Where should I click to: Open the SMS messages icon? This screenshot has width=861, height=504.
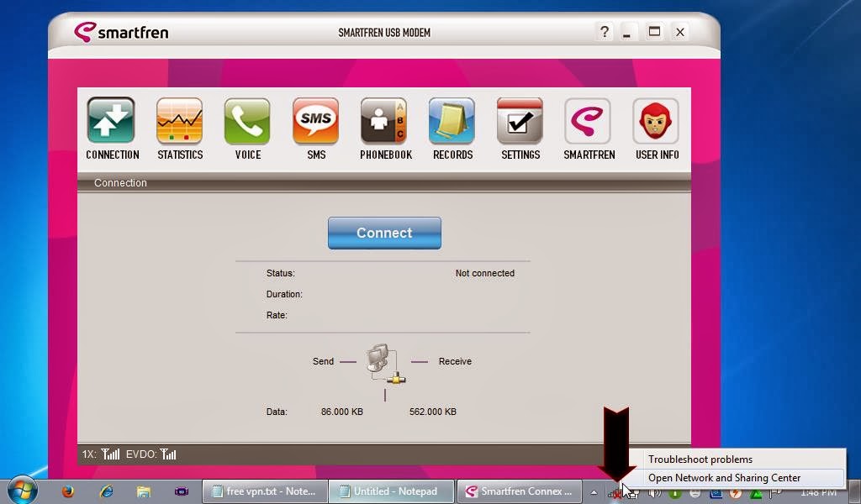click(x=316, y=121)
